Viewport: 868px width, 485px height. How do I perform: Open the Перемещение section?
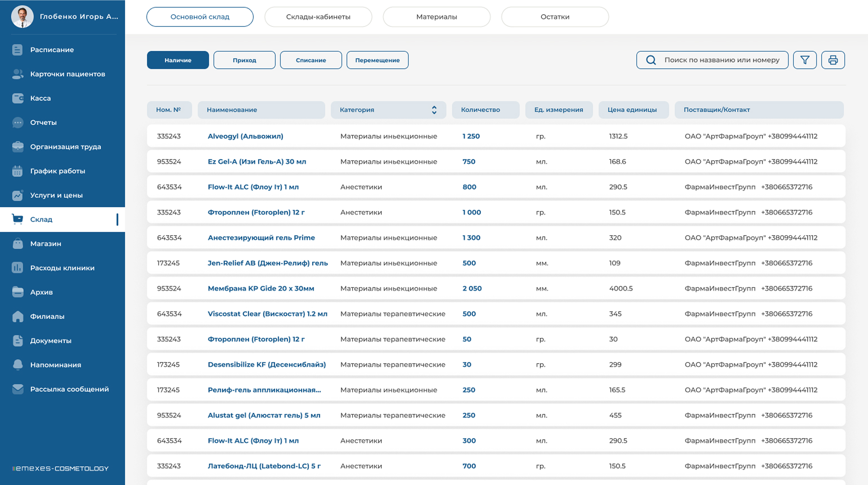[377, 60]
